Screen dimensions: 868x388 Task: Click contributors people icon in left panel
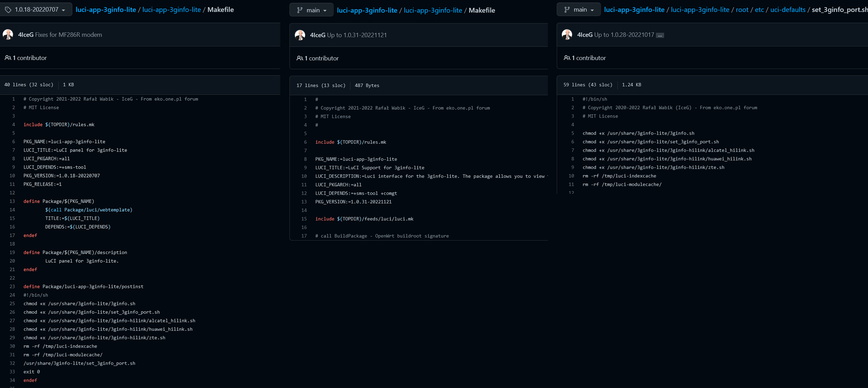[x=8, y=58]
